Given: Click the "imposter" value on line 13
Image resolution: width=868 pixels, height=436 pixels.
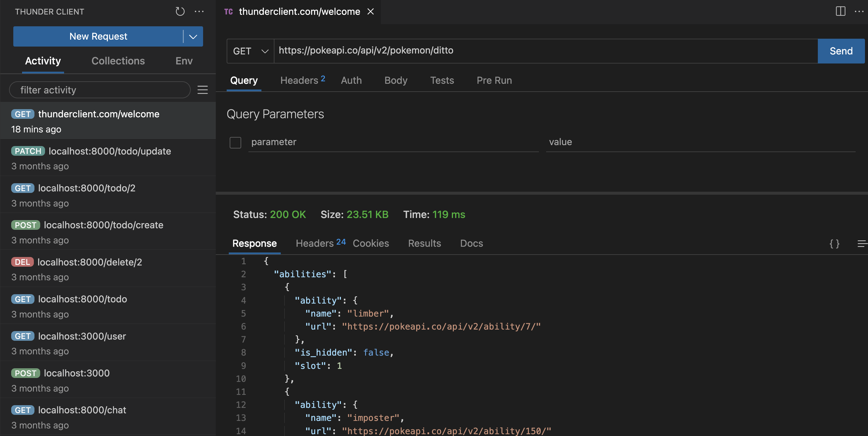Looking at the screenshot, I should pos(373,418).
